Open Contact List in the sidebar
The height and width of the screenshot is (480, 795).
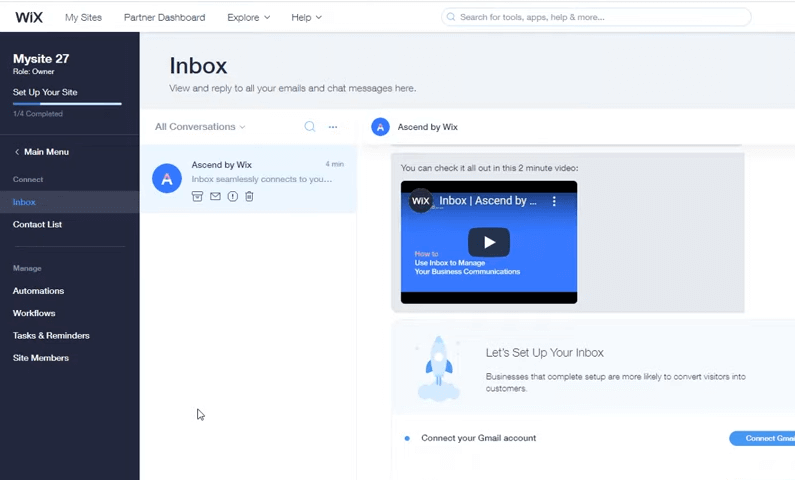click(38, 224)
